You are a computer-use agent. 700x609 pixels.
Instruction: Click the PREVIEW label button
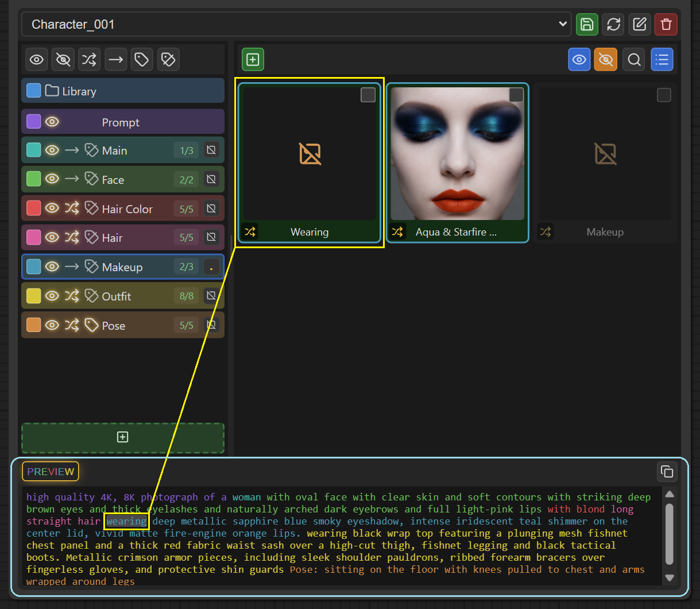pos(51,471)
